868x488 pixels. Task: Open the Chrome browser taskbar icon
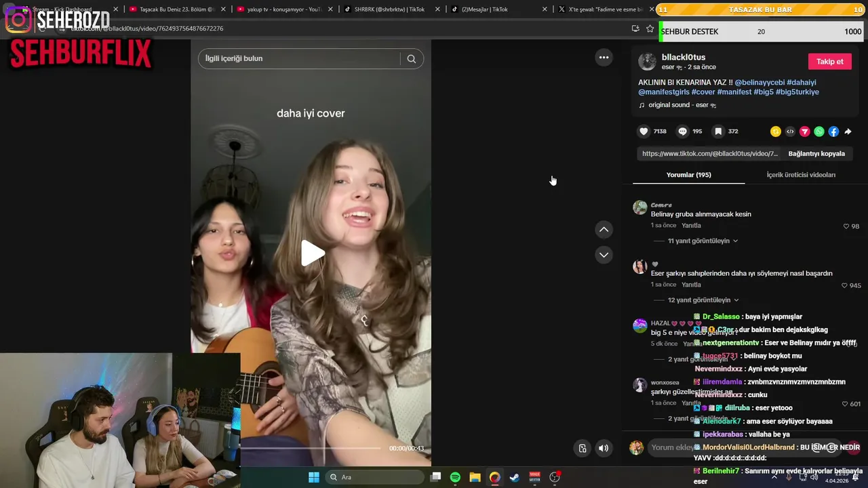[x=495, y=477]
